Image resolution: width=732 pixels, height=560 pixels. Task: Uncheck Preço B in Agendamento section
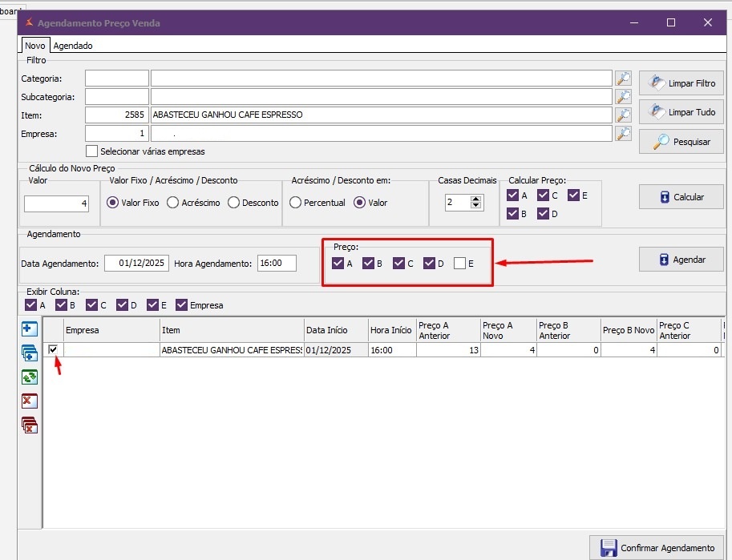tap(368, 264)
